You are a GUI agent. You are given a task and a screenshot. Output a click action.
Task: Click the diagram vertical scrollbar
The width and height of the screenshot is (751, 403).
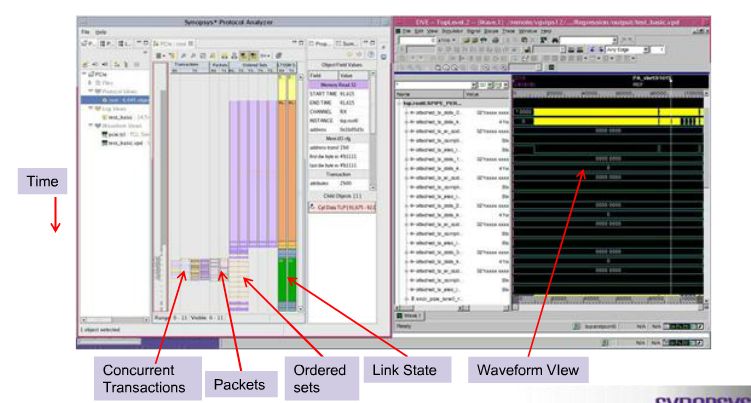click(300, 192)
